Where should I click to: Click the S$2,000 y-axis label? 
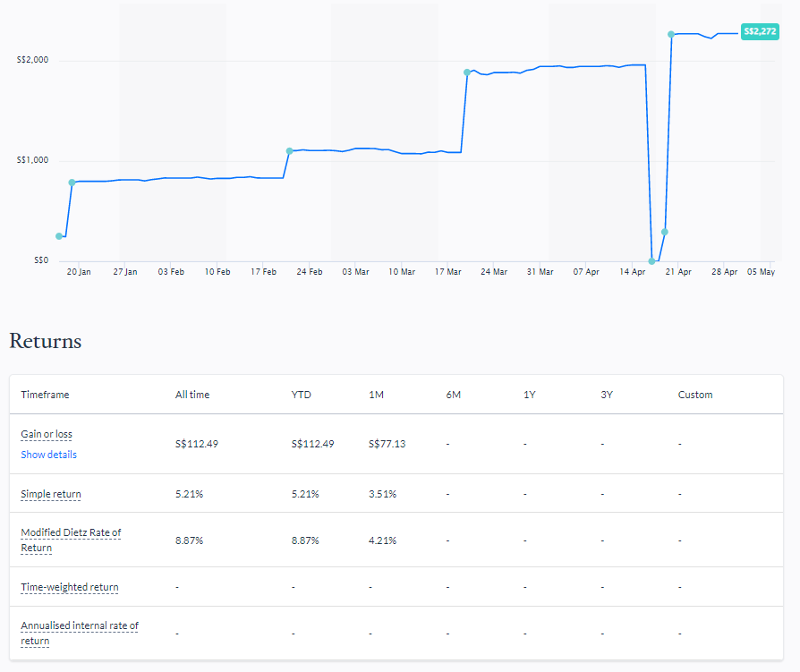32,60
